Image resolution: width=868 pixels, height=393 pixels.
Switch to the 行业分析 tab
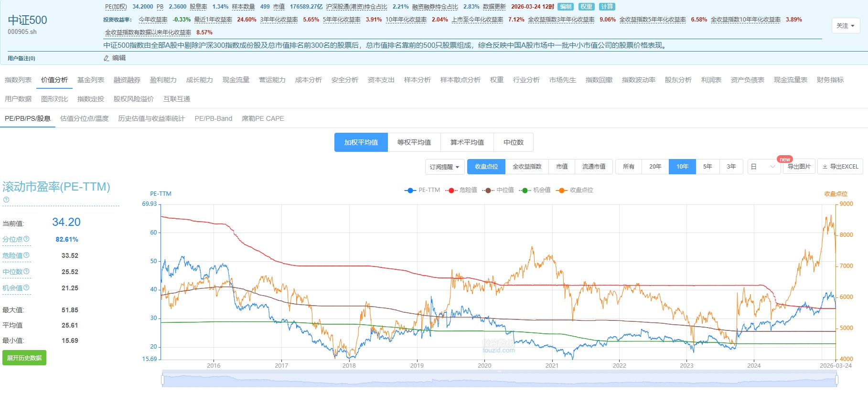coord(526,80)
